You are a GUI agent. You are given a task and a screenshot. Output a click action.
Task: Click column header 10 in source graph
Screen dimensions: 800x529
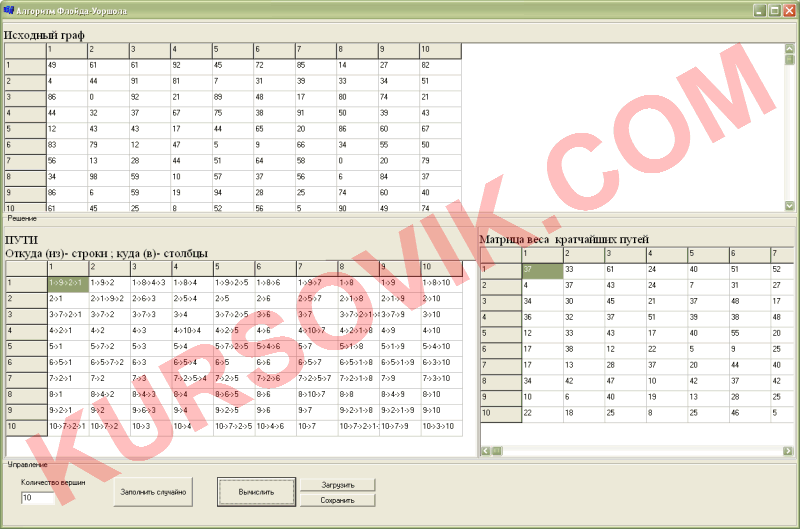tap(440, 51)
